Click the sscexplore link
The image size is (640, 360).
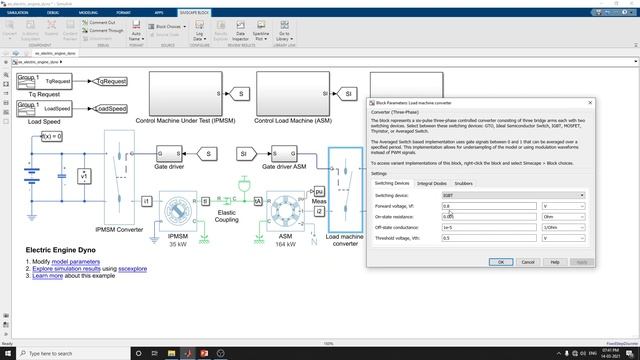[133, 269]
